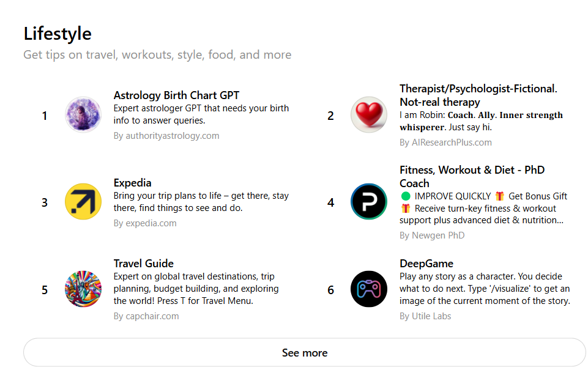The width and height of the screenshot is (588, 370).
Task: Expand the list with See more
Action: tap(305, 352)
